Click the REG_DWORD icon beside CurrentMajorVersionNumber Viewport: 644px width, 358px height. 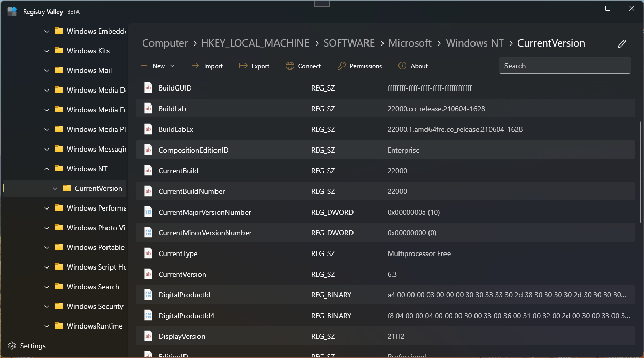point(148,212)
